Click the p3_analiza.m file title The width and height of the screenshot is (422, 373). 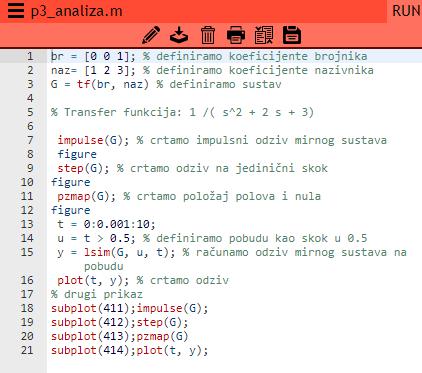coord(77,11)
